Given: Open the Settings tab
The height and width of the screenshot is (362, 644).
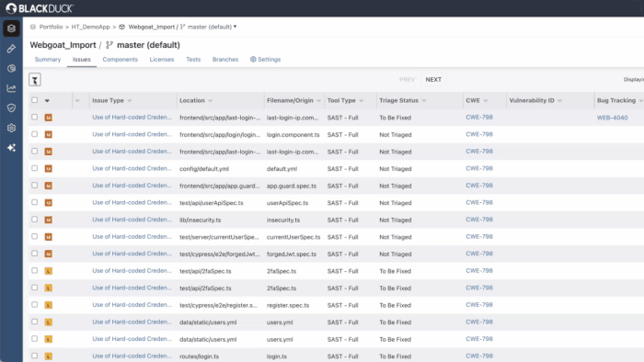Looking at the screenshot, I should pyautogui.click(x=265, y=60).
